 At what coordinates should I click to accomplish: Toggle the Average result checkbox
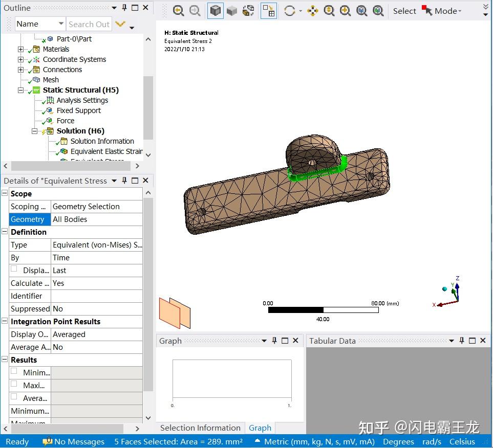click(14, 396)
